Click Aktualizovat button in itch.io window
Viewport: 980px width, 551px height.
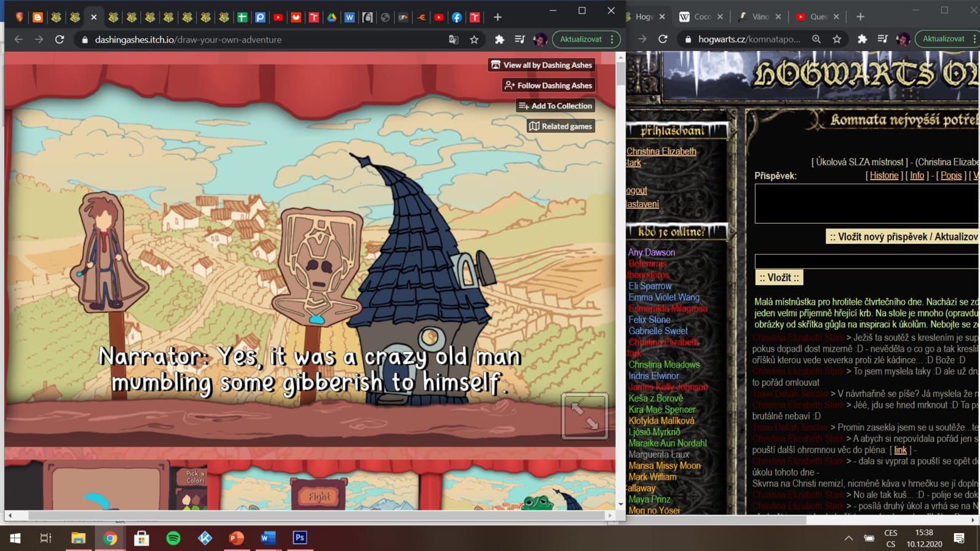tap(580, 39)
